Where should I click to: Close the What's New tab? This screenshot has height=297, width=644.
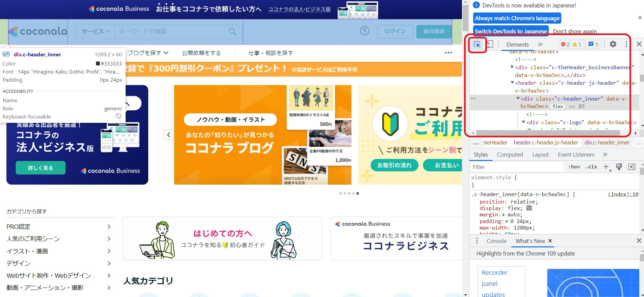(550, 241)
